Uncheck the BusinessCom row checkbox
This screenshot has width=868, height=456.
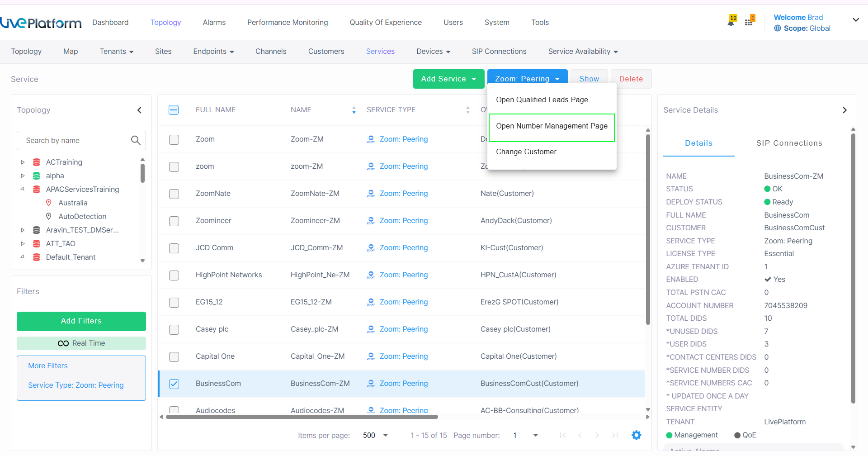tap(174, 384)
